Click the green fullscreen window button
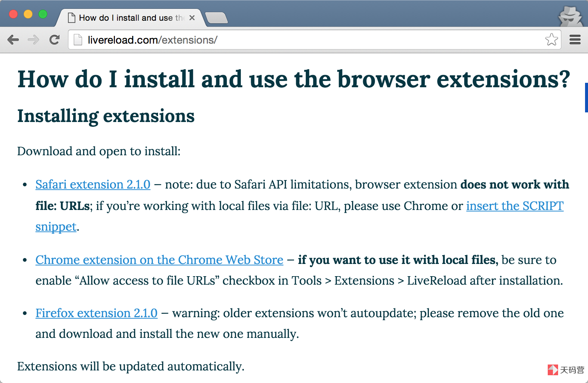This screenshot has width=588, height=383. pyautogui.click(x=43, y=14)
